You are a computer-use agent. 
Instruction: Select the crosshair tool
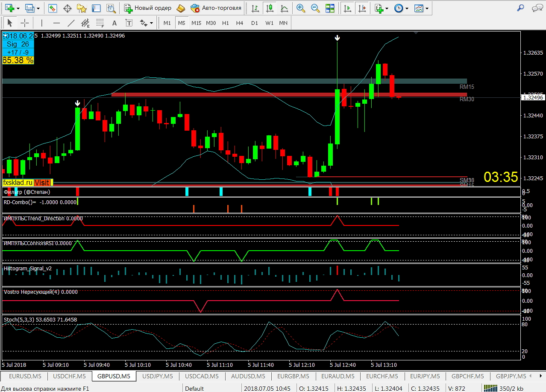click(x=25, y=23)
